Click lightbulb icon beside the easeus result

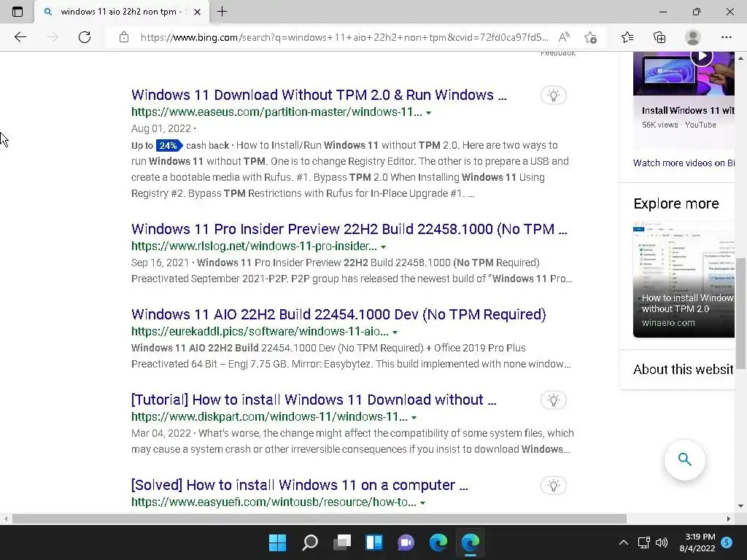pos(553,96)
